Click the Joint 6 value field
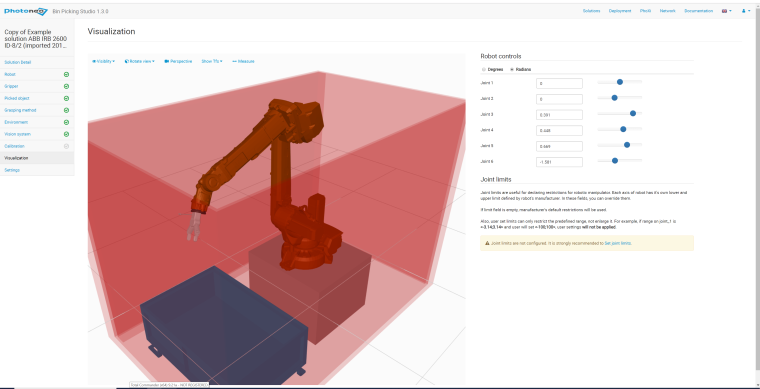 559,162
